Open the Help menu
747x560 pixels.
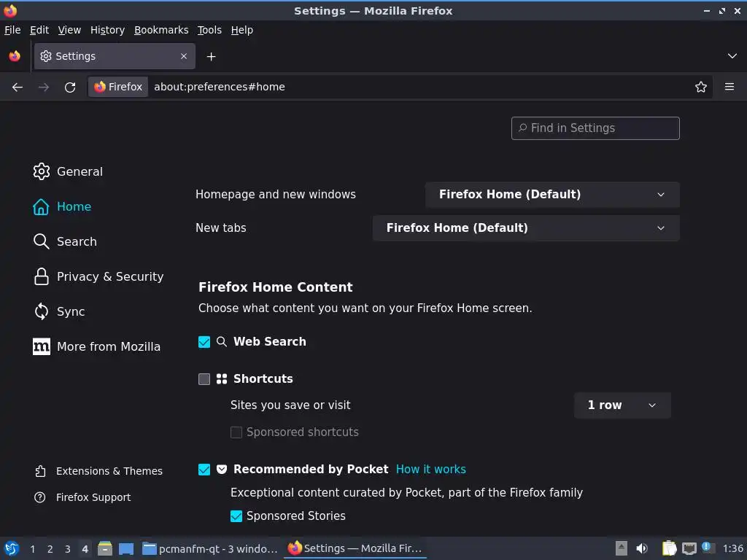point(242,30)
